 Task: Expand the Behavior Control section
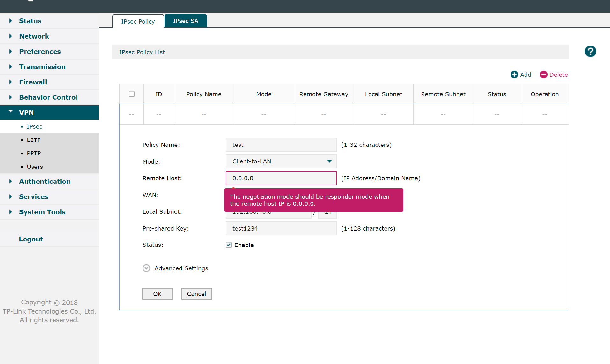(49, 97)
